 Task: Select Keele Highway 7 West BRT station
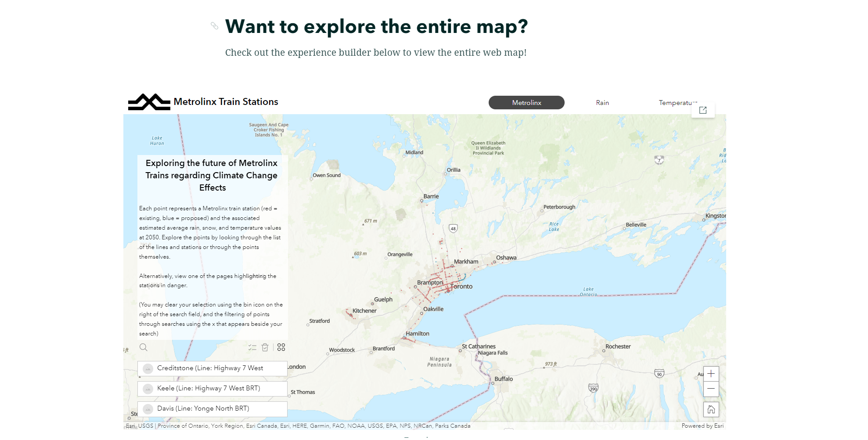click(209, 389)
